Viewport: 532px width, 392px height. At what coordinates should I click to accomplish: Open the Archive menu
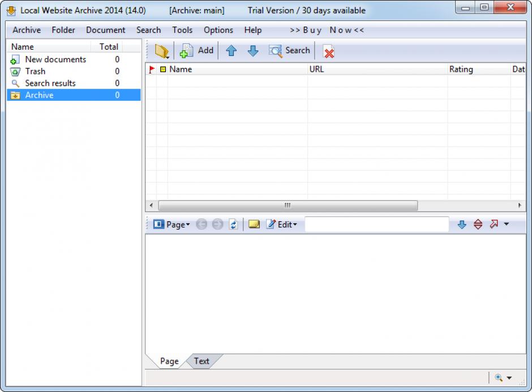pyautogui.click(x=27, y=30)
